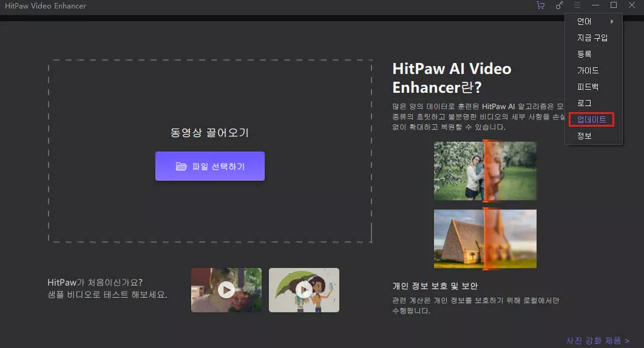Minimize the HitPaw window

(595, 5)
